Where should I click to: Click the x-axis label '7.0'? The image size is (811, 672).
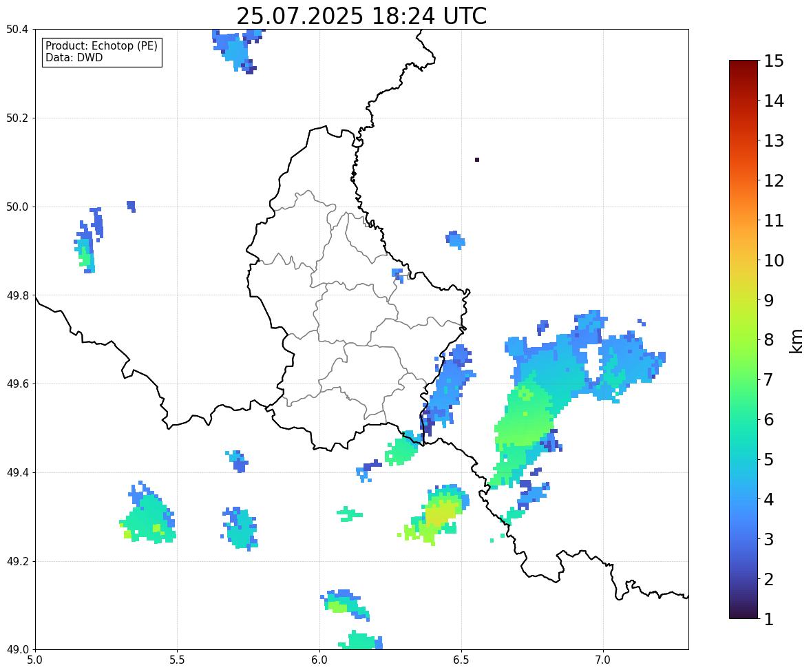pyautogui.click(x=604, y=660)
